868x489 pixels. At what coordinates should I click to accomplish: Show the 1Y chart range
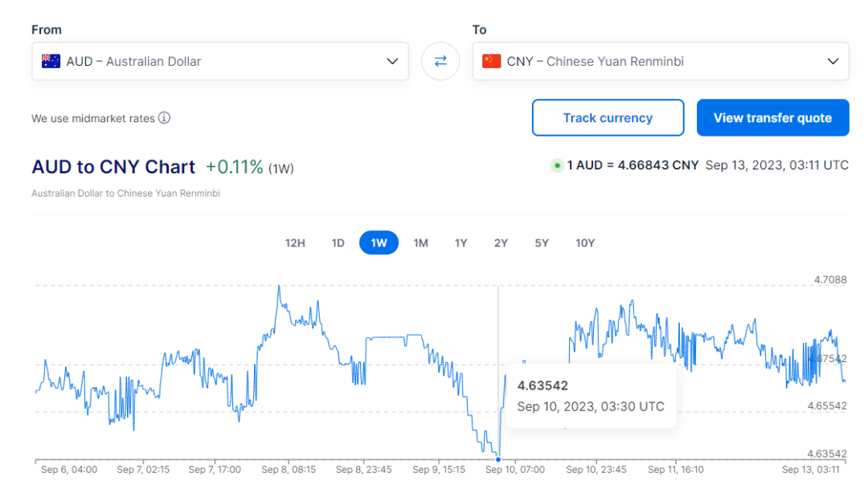point(461,242)
